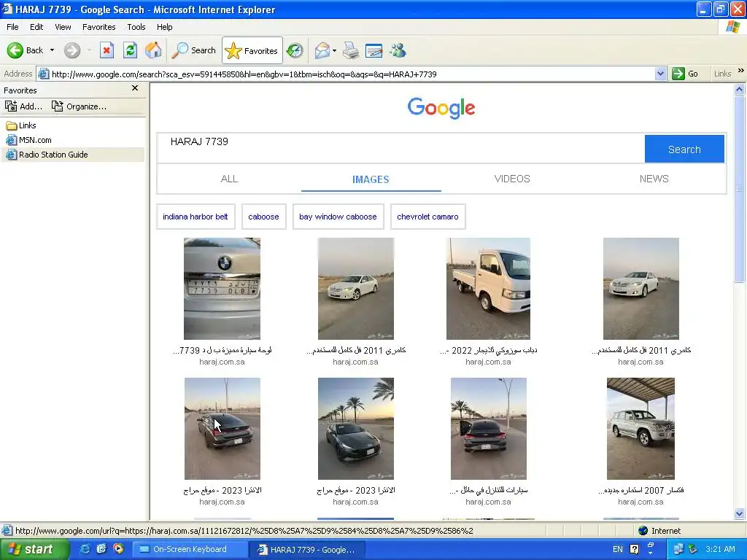Viewport: 747px width, 560px height.
Task: Click the 3:21 AM clock
Action: pos(720,549)
